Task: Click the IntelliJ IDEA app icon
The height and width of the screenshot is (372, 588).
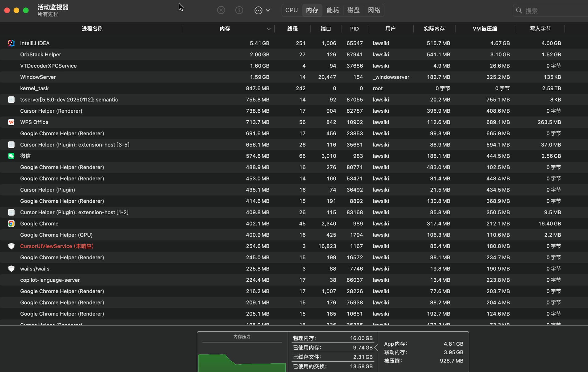Action: point(11,43)
